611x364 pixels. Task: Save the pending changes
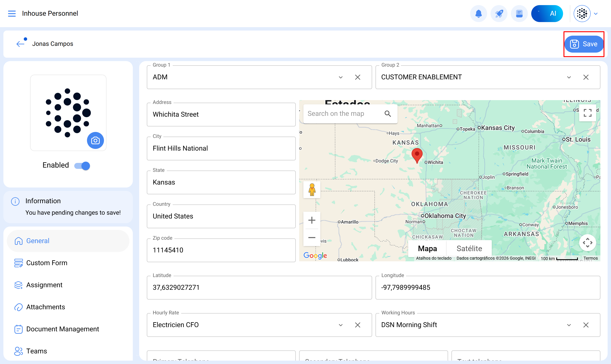584,44
